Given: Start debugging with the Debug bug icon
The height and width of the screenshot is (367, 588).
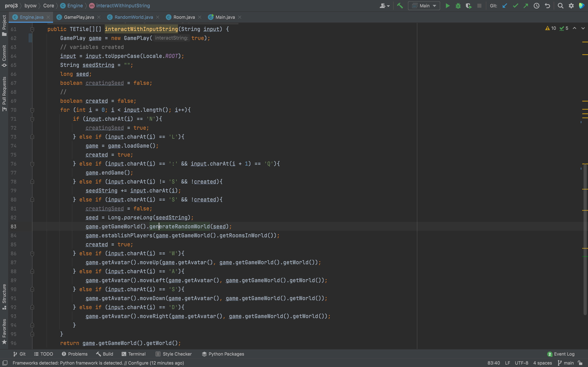Looking at the screenshot, I should tap(458, 6).
